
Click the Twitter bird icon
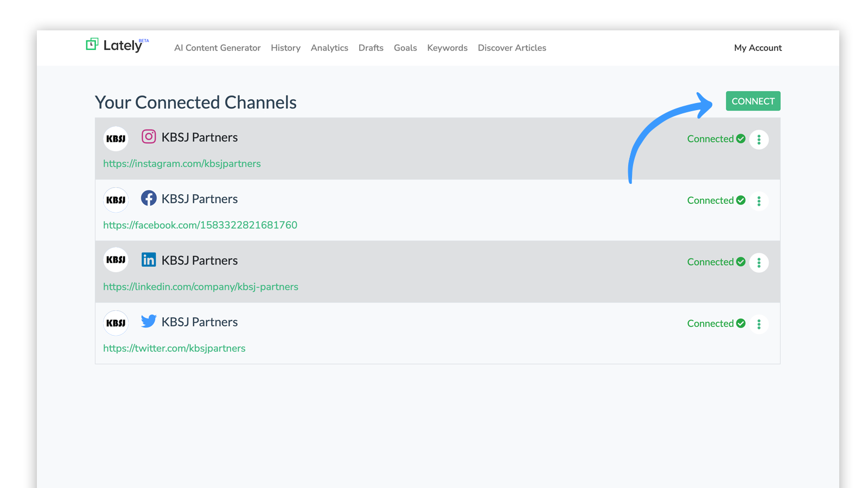[x=149, y=321]
